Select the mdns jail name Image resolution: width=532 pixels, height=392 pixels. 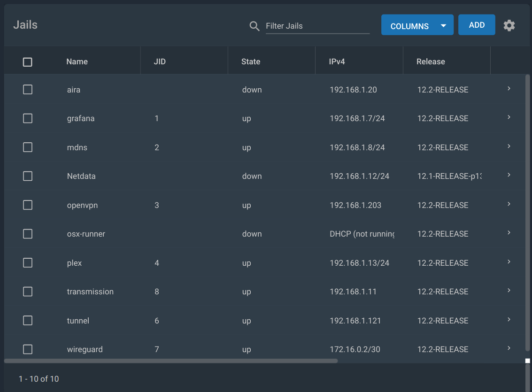(77, 147)
